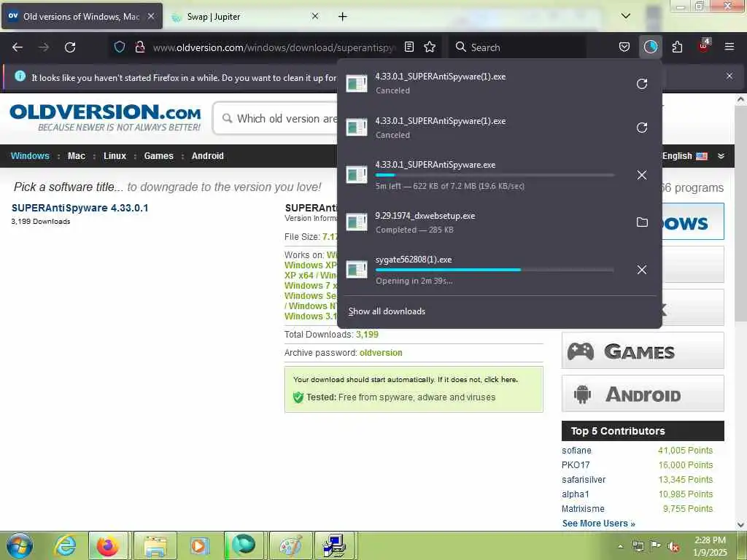Click the SUPERAntiSpyware.exe download progress bar

pyautogui.click(x=495, y=175)
